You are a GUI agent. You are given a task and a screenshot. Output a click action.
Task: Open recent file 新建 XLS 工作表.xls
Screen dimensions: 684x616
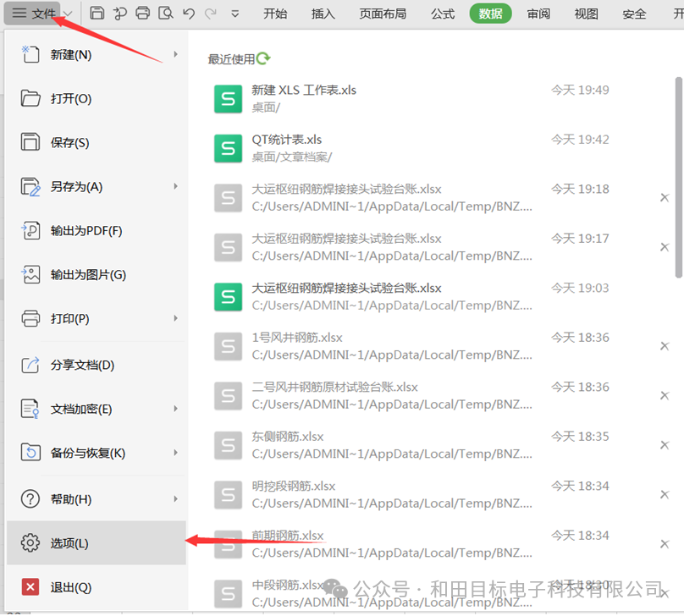(440, 99)
